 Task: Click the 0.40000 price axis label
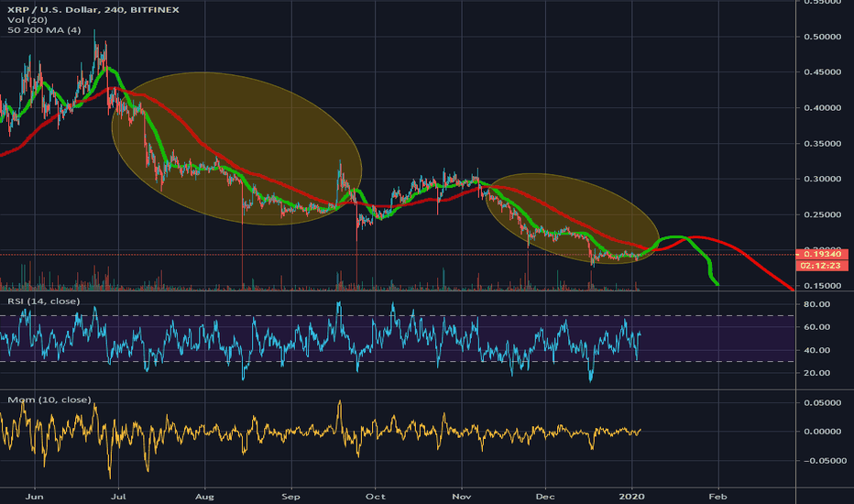click(x=823, y=108)
